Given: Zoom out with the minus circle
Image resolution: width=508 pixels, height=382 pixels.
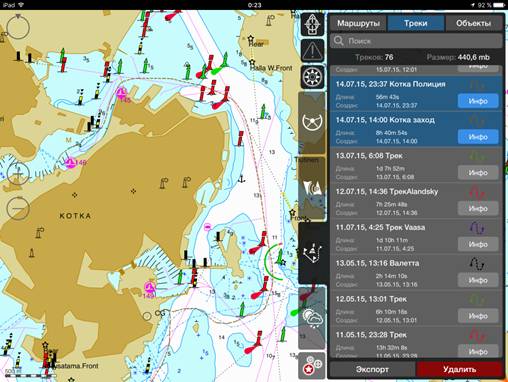Looking at the screenshot, I should [x=18, y=208].
